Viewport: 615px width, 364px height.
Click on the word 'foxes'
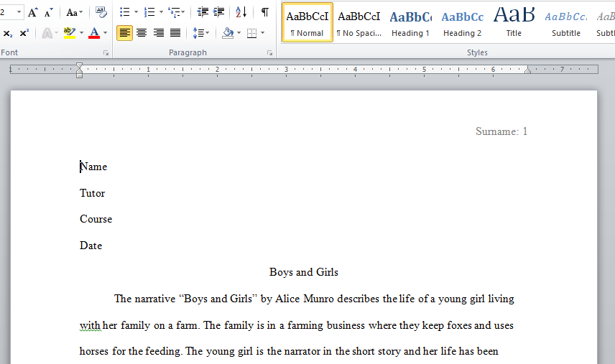click(x=459, y=326)
